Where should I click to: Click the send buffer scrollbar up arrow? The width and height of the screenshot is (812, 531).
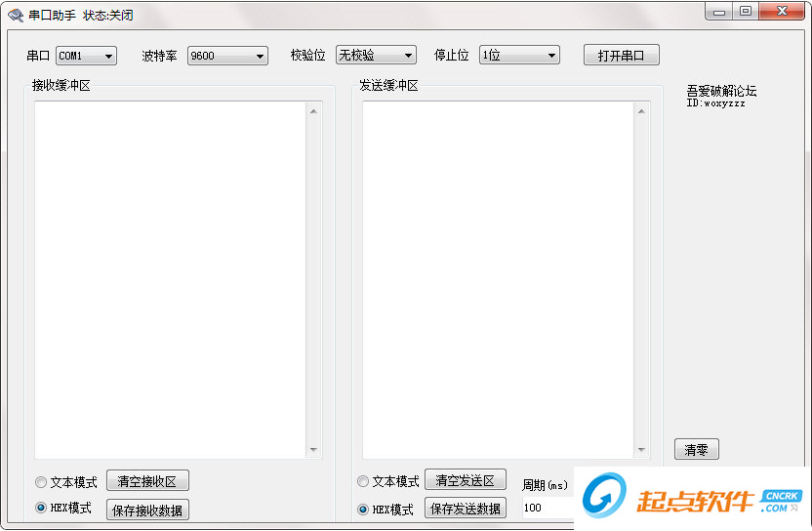641,111
